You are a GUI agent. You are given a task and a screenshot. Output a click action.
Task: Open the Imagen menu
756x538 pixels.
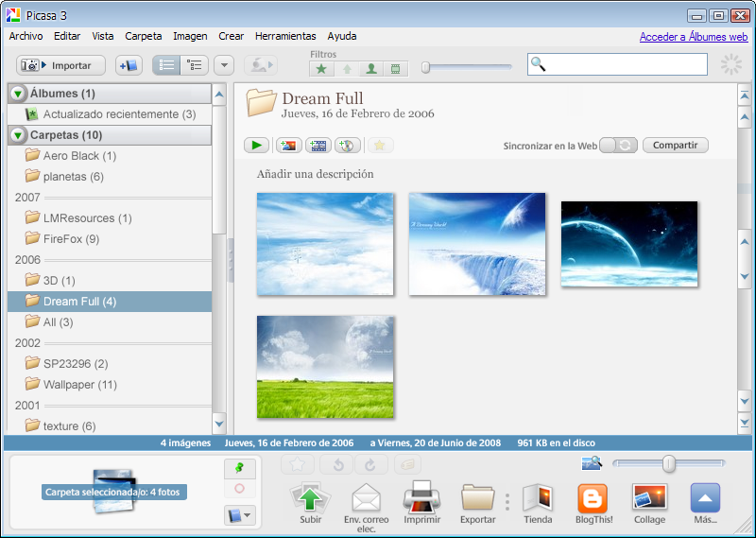[190, 36]
